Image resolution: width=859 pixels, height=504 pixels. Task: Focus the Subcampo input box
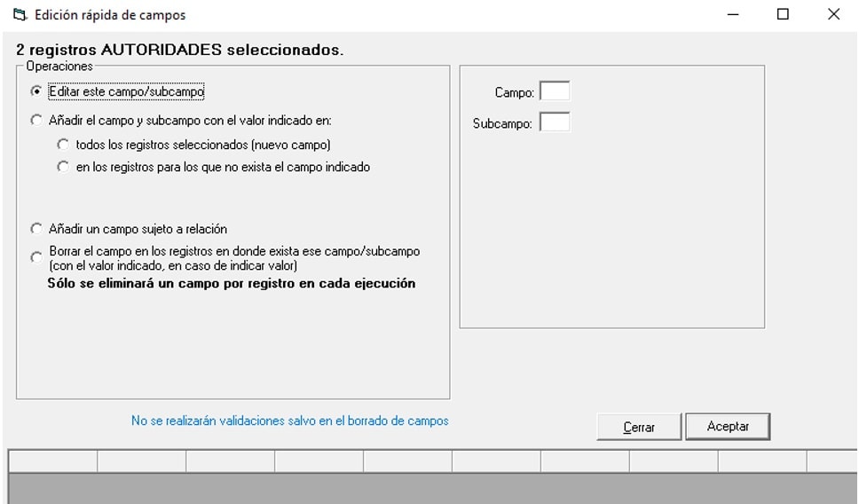point(555,122)
